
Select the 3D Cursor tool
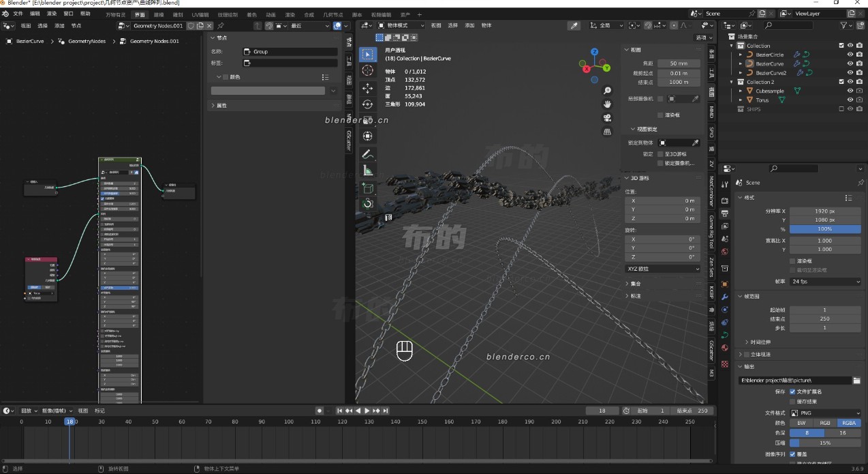[x=368, y=70]
